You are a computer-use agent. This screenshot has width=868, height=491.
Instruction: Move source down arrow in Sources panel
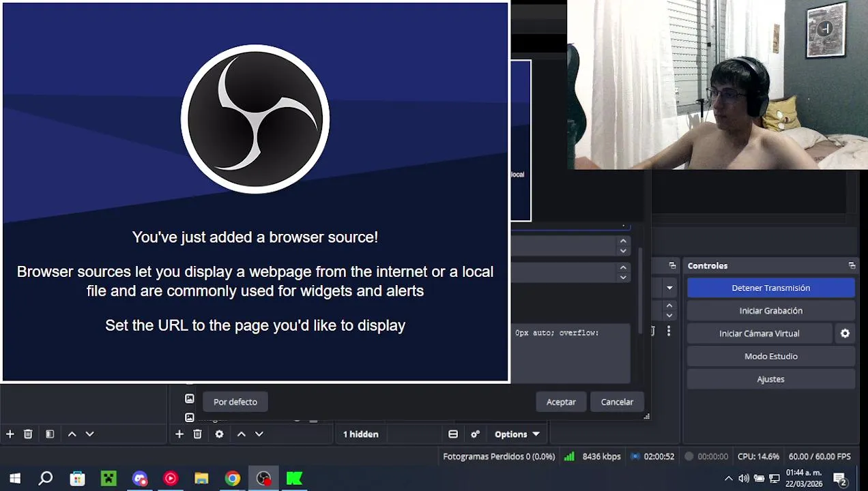(x=259, y=434)
